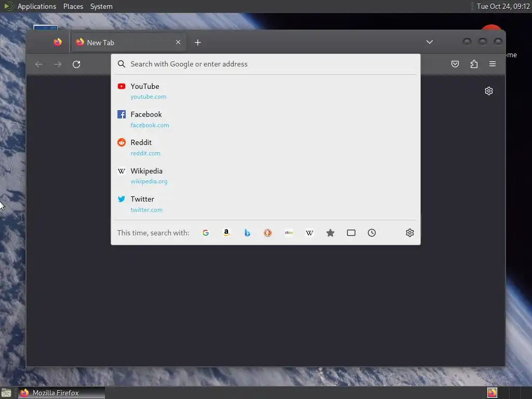The image size is (532, 399).
Task: Choose the YouTube suggestion
Action: pyautogui.click(x=265, y=91)
